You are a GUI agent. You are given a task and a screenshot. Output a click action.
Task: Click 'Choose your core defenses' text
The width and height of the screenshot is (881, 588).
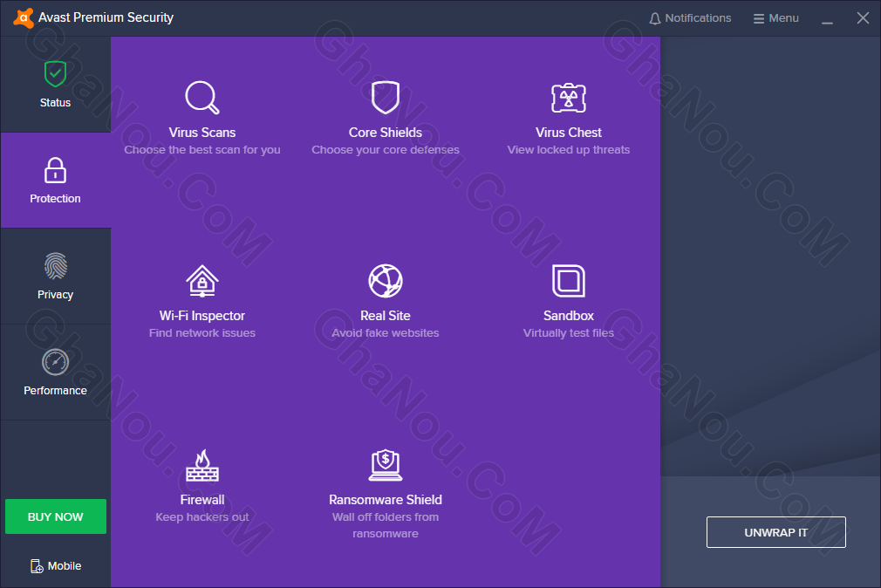386,150
